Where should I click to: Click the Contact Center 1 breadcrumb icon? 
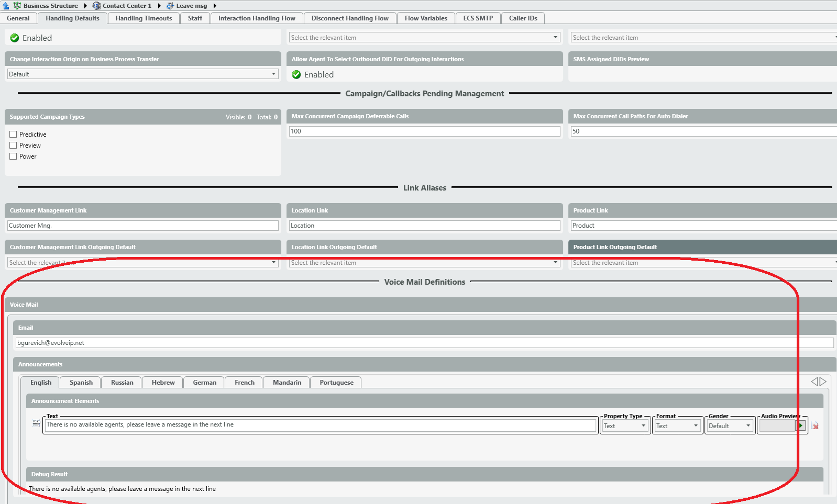pos(96,6)
